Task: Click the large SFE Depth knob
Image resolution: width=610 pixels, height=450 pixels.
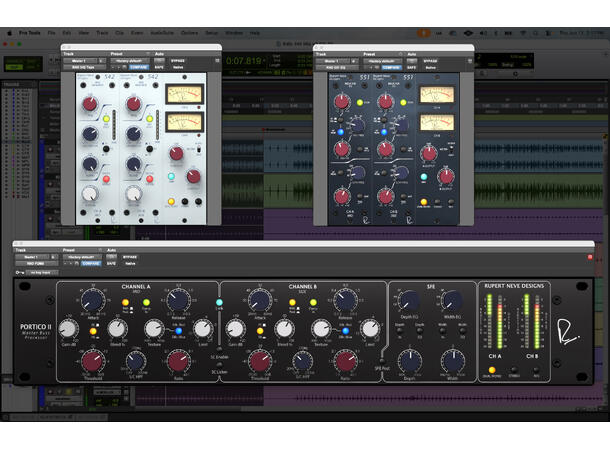Action: [x=410, y=361]
